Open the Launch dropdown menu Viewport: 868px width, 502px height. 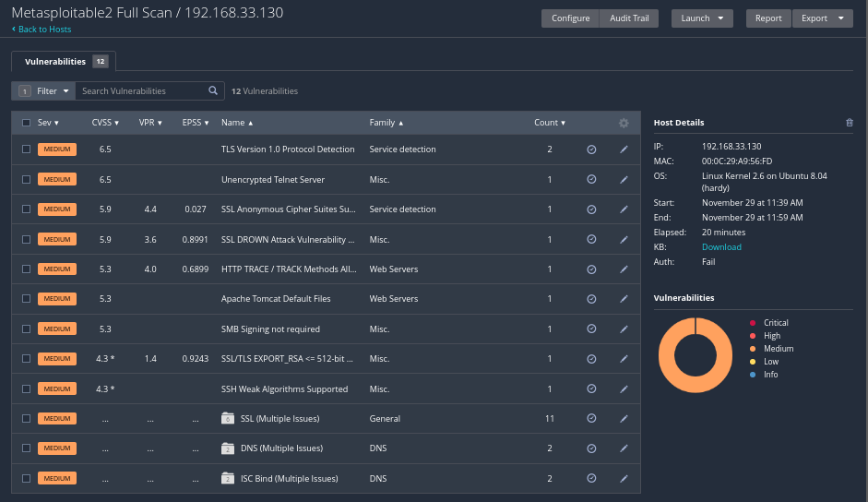pos(702,18)
